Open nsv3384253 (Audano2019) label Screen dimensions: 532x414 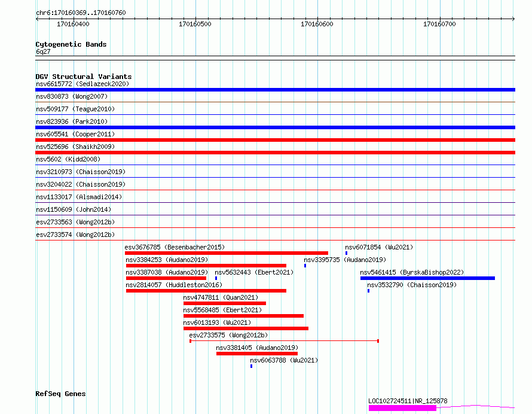point(167,260)
